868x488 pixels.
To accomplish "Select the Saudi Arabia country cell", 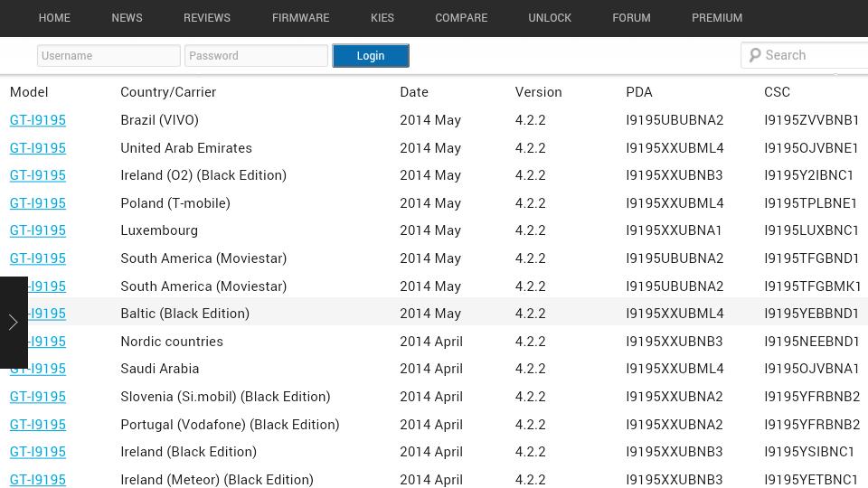I will (159, 369).
